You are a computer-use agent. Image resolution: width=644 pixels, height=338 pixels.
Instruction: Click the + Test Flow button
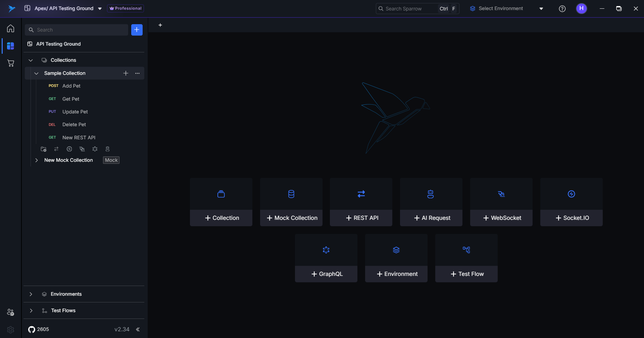click(x=466, y=274)
